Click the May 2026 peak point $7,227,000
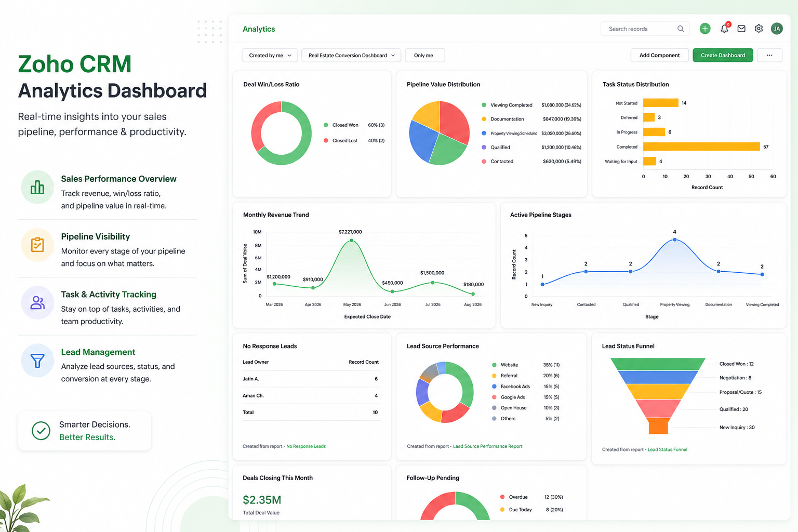Screen dimensions: 798x532 pyautogui.click(x=352, y=240)
